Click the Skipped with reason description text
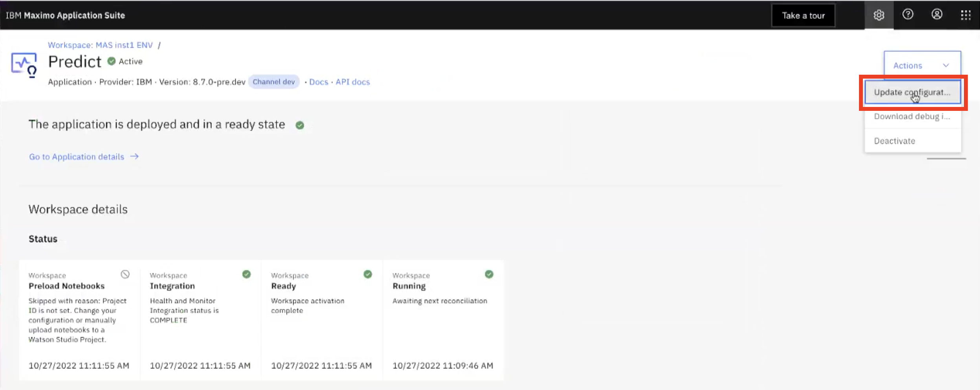 pos(77,320)
